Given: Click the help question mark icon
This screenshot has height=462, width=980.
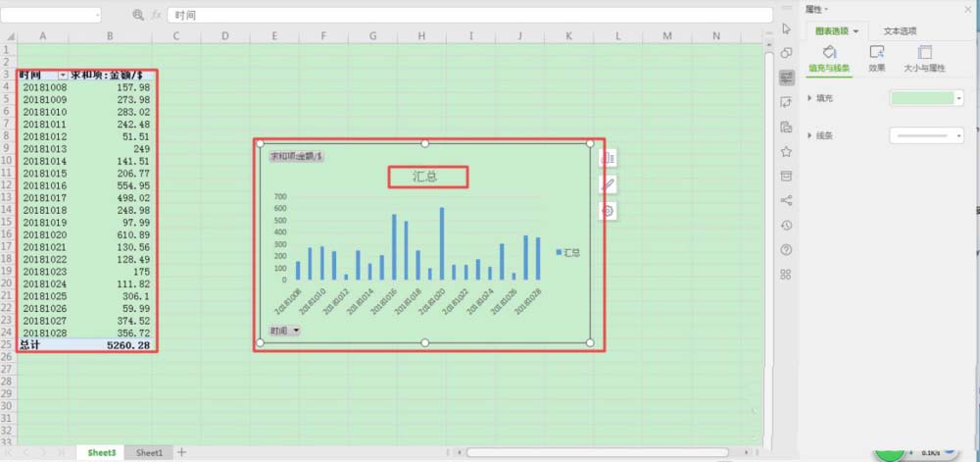Looking at the screenshot, I should (786, 249).
